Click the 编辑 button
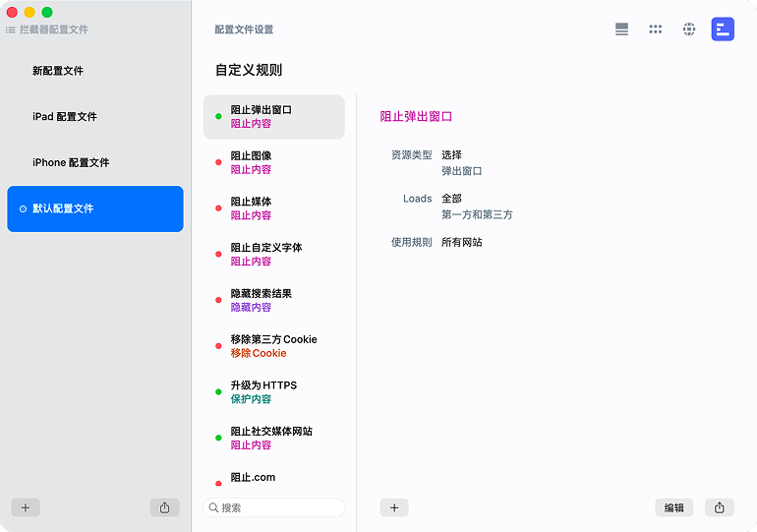 tap(674, 507)
